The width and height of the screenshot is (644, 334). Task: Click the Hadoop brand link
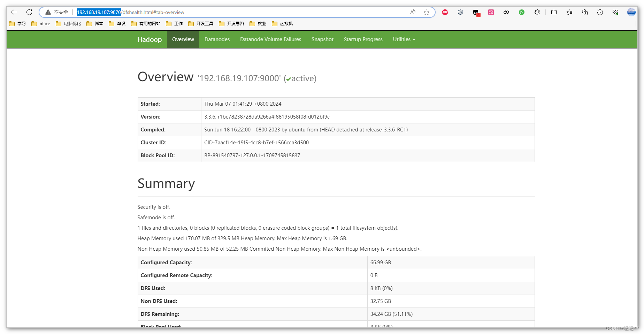149,39
